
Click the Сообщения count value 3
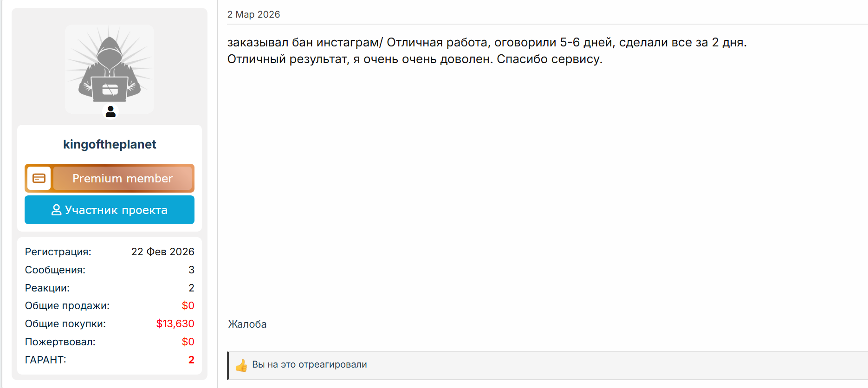[x=191, y=270]
